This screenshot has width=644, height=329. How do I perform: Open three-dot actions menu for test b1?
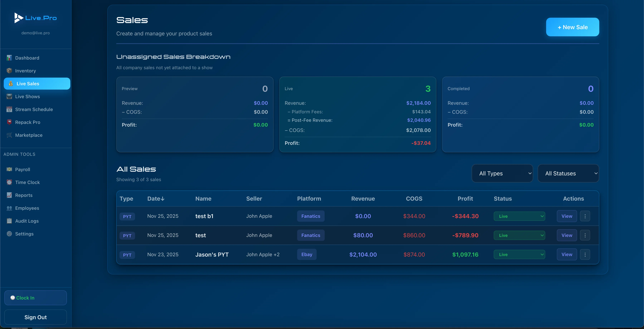click(x=585, y=216)
